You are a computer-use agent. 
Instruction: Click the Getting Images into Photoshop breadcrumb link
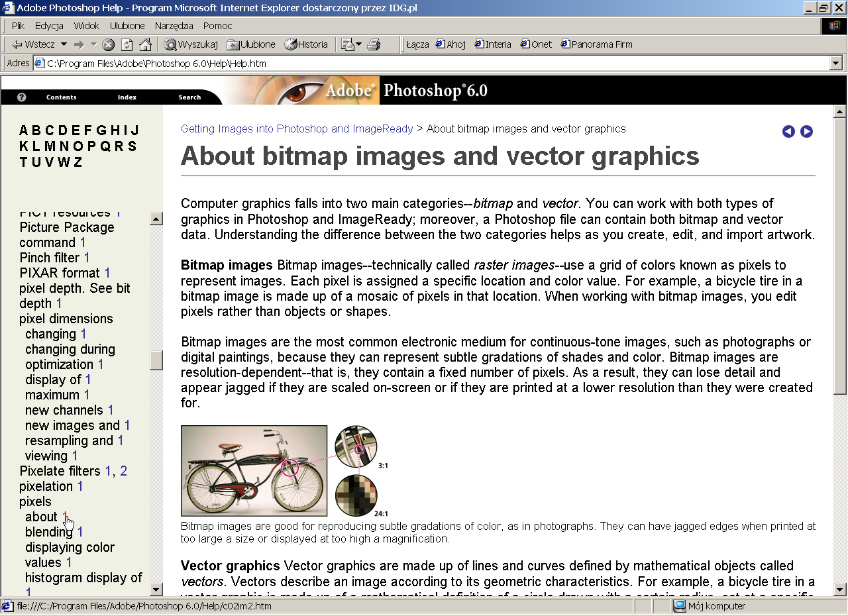pos(297,128)
